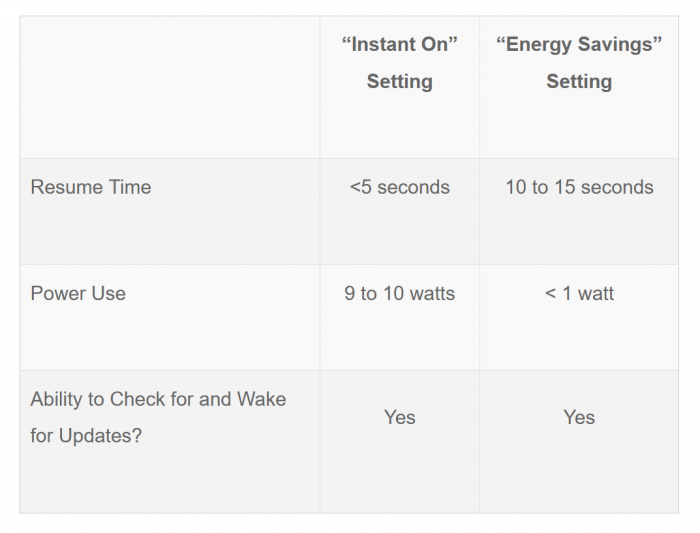Click the Ability to Check for Updates label

(x=158, y=417)
